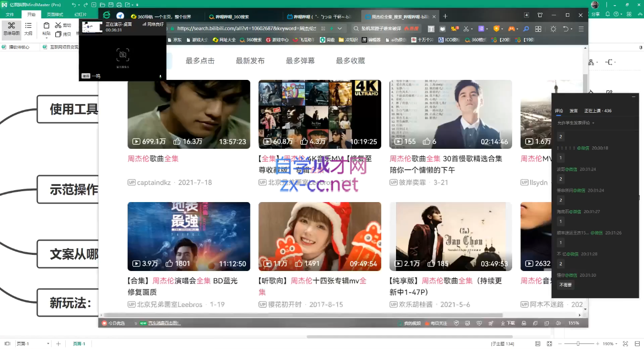This screenshot has width=644, height=349.
Task: Click the MindMaster fit-page icon in status bar
Action: pyautogui.click(x=538, y=344)
